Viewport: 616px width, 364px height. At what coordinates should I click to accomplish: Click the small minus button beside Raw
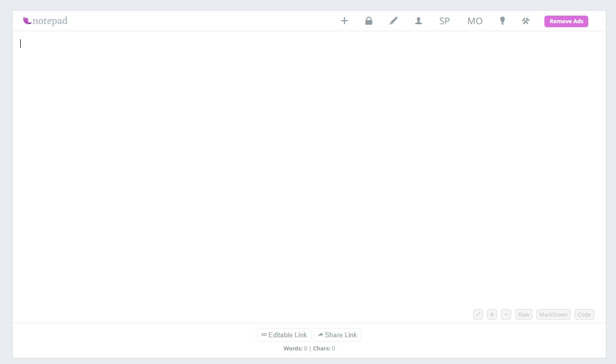506,315
